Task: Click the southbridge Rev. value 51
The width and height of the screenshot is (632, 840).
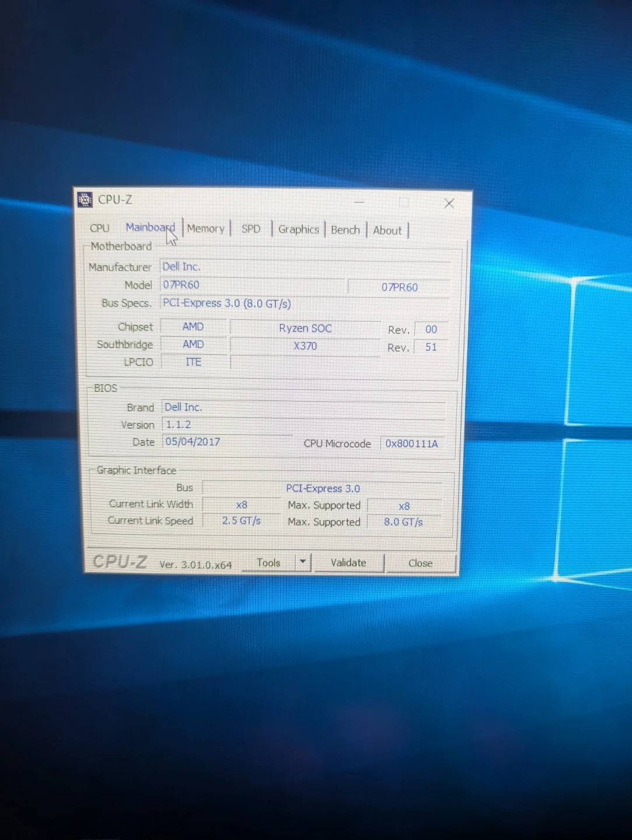Action: (x=431, y=347)
